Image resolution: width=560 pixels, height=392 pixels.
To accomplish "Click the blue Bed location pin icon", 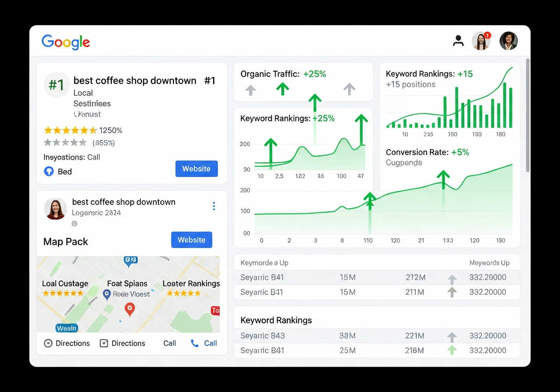I will [49, 171].
